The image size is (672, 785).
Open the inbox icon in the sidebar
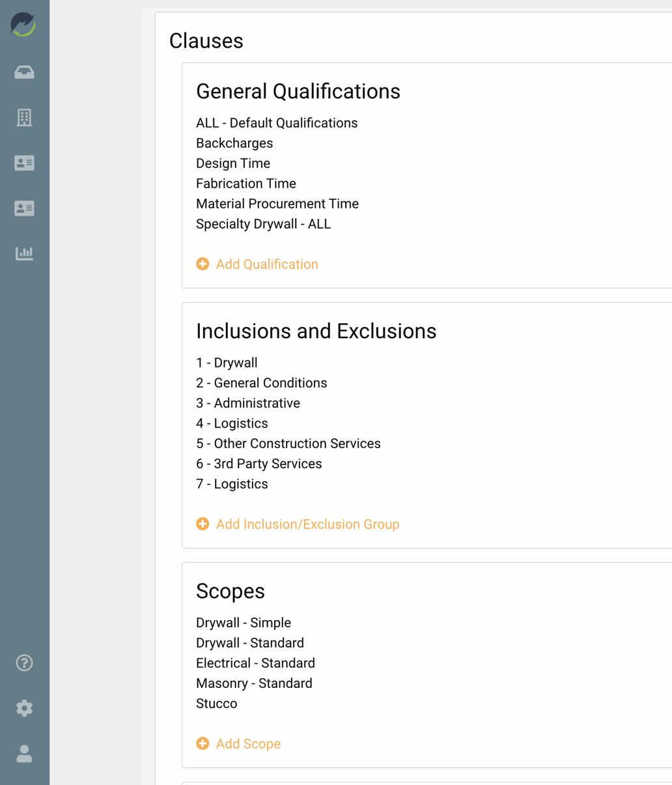click(24, 72)
